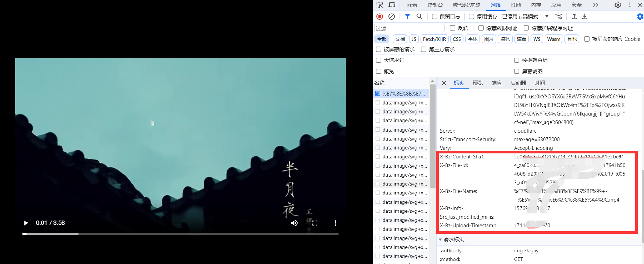Toggle 被屏蔽的响应 Cookie checkbox
This screenshot has height=264, width=644.
[x=587, y=39]
